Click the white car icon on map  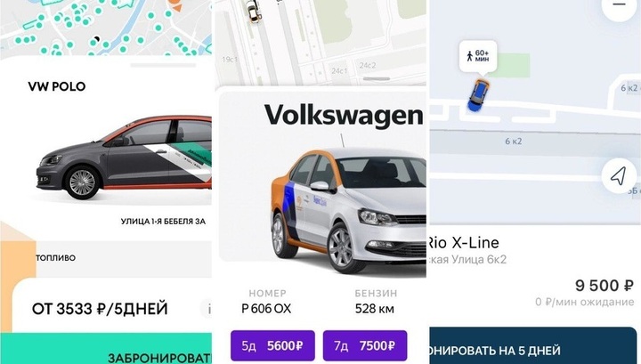253,10
